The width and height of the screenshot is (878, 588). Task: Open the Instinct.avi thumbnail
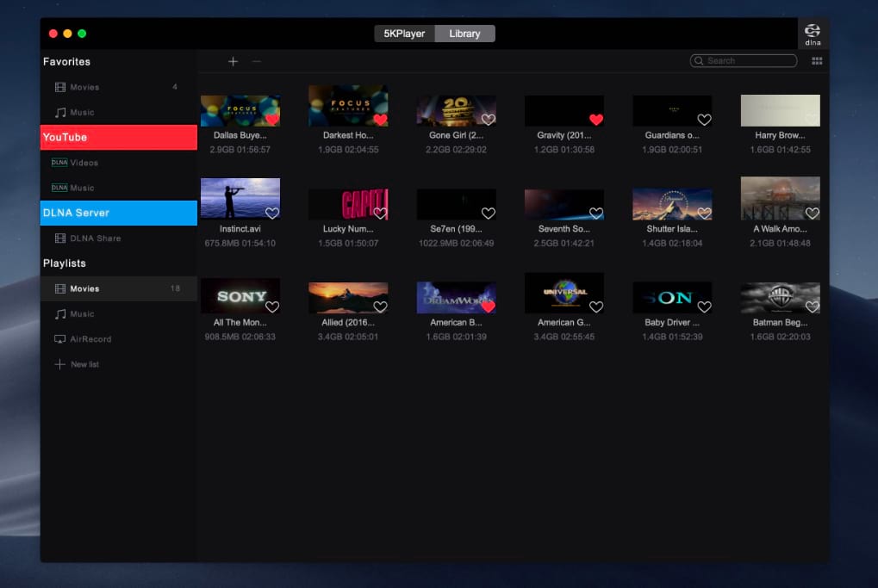pyautogui.click(x=240, y=199)
